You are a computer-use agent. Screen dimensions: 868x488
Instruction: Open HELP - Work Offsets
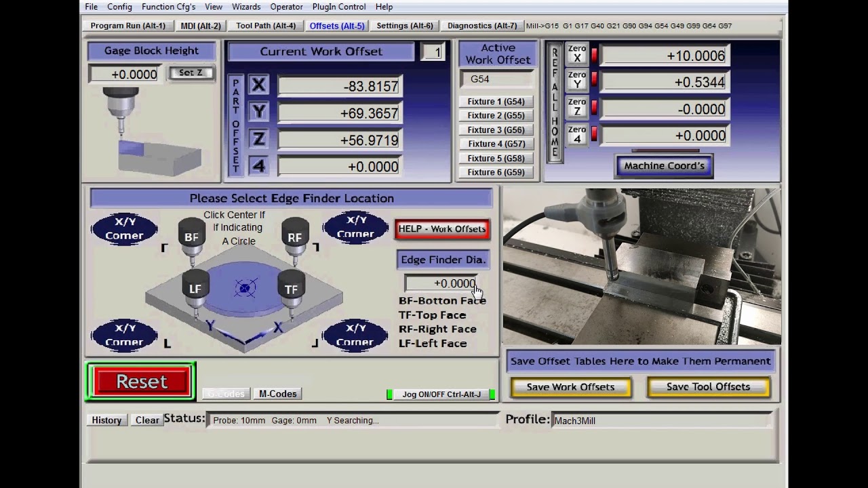442,229
